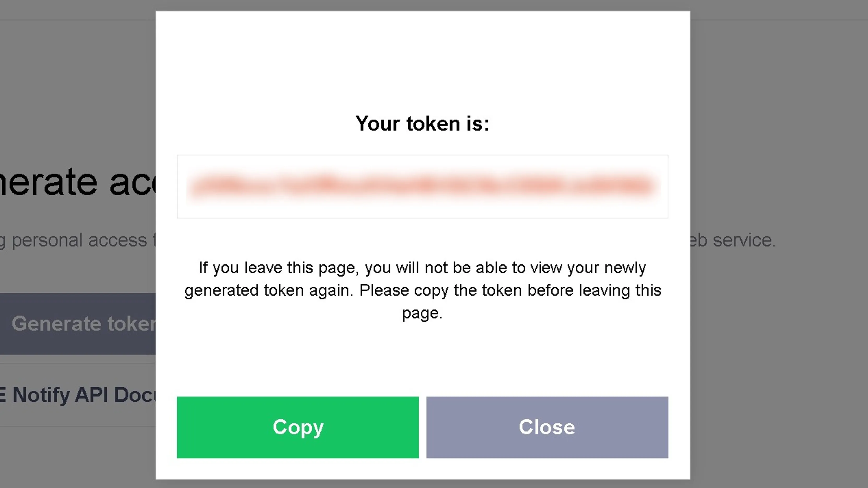868x488 pixels.
Task: Click the green Copy button
Action: point(298,427)
